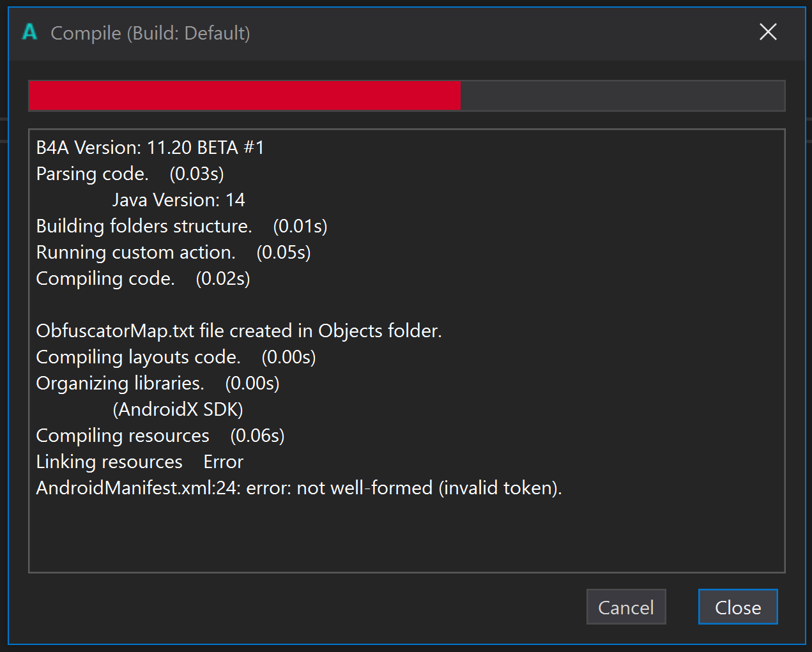812x652 pixels.
Task: Click the unfilled gray part of progress bar
Action: [x=622, y=96]
